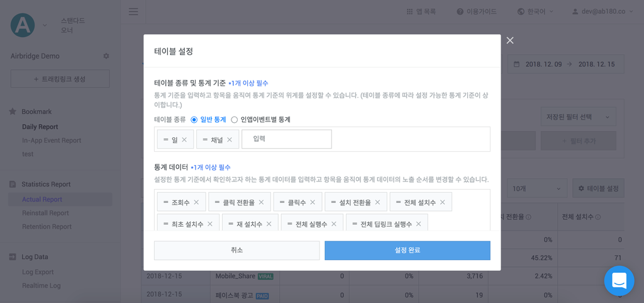Viewport: 644px width, 303px height.
Task: Expand the 한국어 language dropdown
Action: coord(535,11)
